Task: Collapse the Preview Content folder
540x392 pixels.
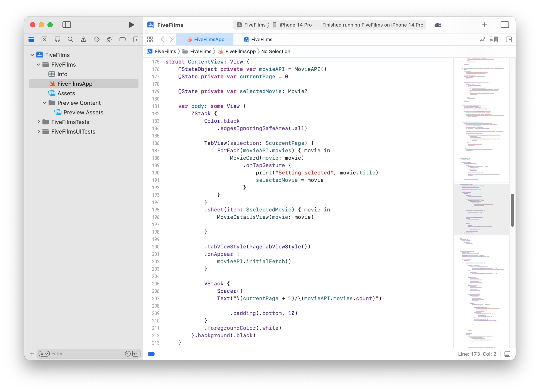Action: (44, 103)
